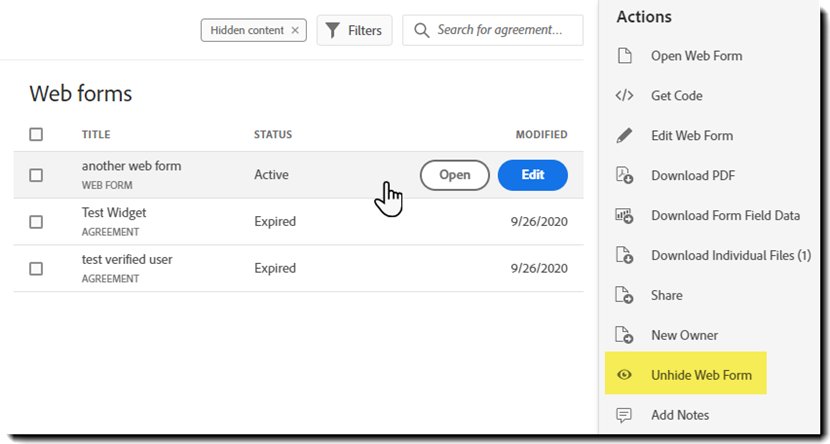Tick the Test Widget row checkbox

point(36,221)
